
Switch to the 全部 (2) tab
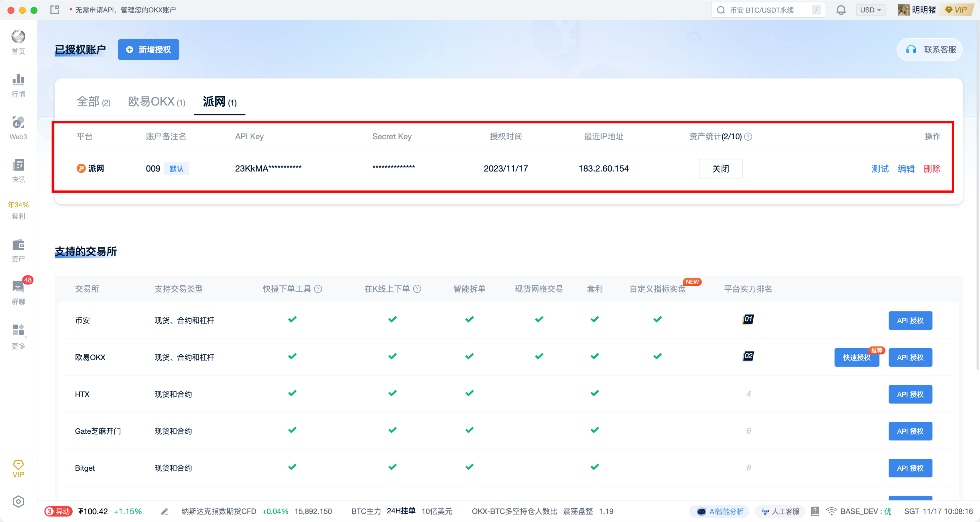point(93,102)
